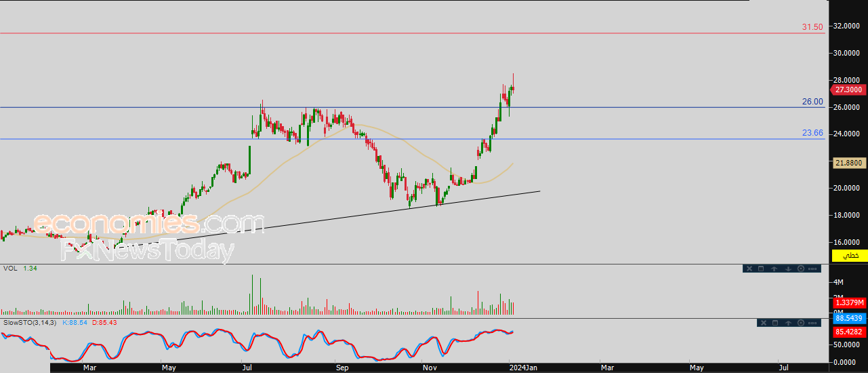Click the Mar label on the left of the time axis
The width and height of the screenshot is (868, 373).
pos(89,368)
